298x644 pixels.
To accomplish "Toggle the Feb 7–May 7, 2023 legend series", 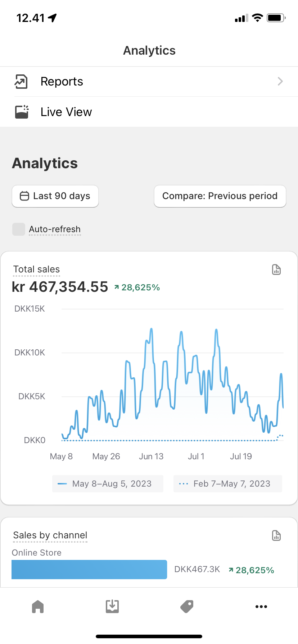I will click(x=227, y=484).
